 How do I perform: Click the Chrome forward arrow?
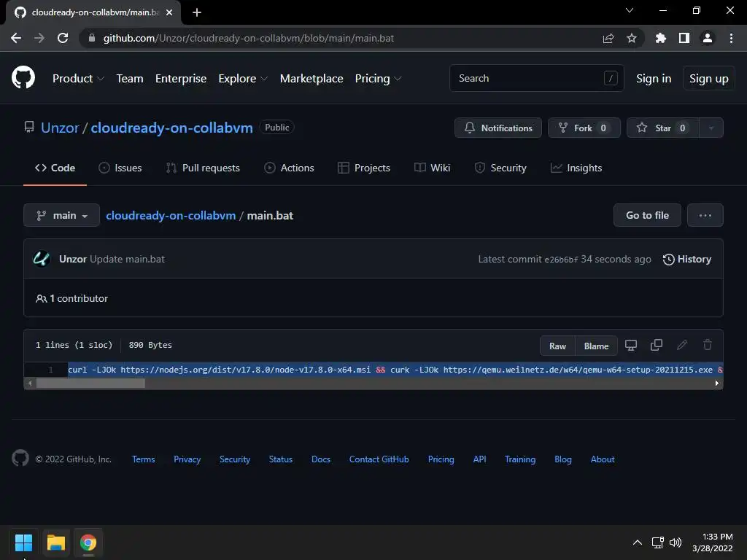[x=39, y=38]
